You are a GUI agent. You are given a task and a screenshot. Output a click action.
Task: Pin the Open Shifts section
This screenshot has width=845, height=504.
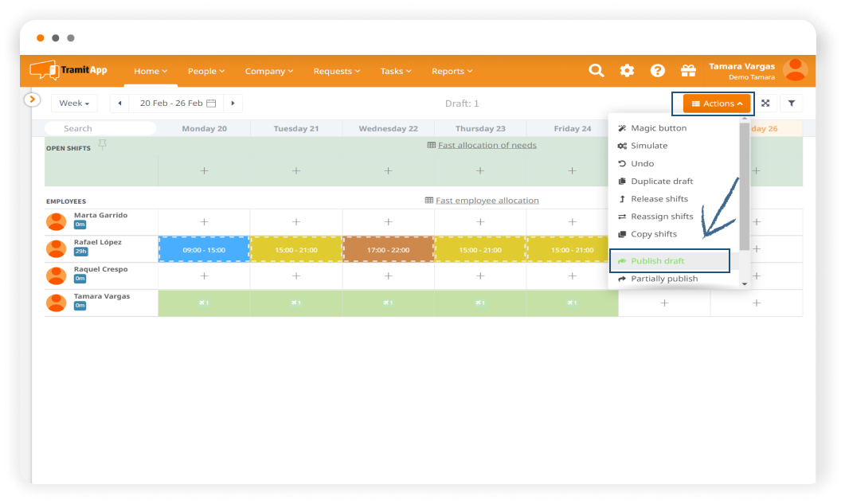(x=102, y=144)
